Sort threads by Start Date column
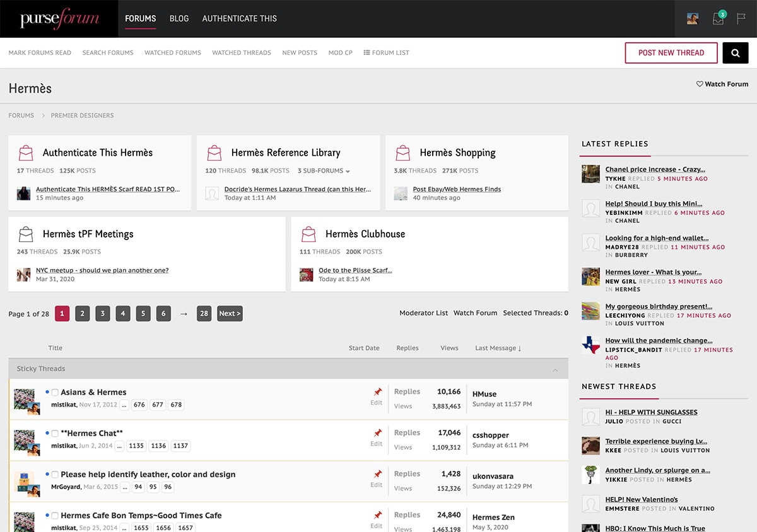The image size is (757, 532). pyautogui.click(x=364, y=348)
